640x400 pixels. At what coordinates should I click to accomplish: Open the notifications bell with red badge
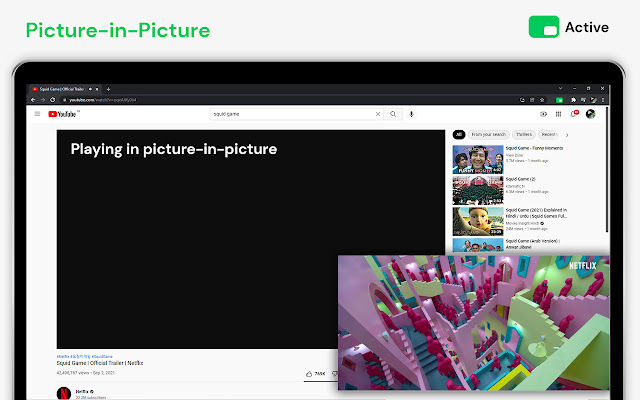coord(574,114)
